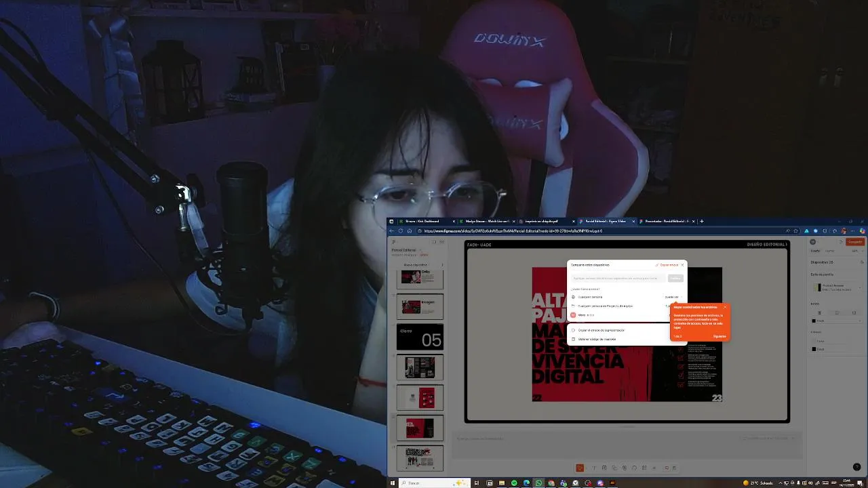Switch to 'Presentador - Parcial Editorial' browser tab
The height and width of the screenshot is (488, 868).
[666, 221]
